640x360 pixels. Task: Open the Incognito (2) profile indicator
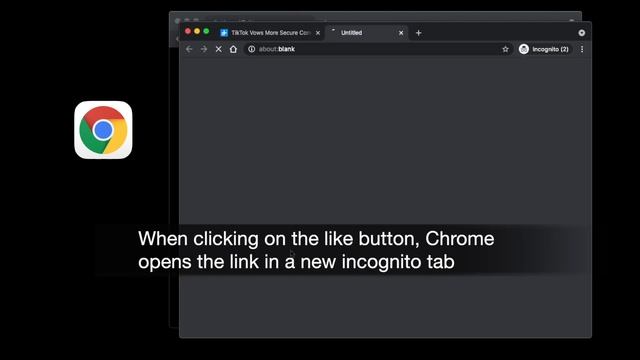(544, 49)
